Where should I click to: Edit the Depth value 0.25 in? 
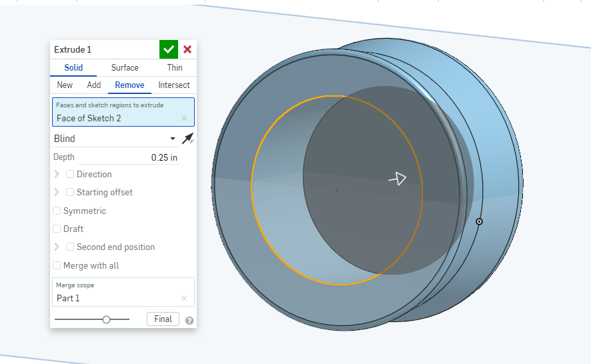[x=128, y=157]
